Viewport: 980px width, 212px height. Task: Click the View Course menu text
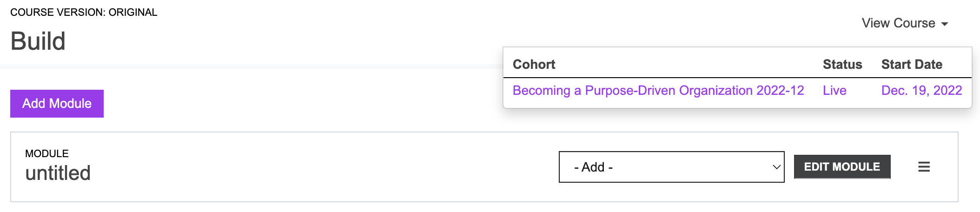point(898,23)
